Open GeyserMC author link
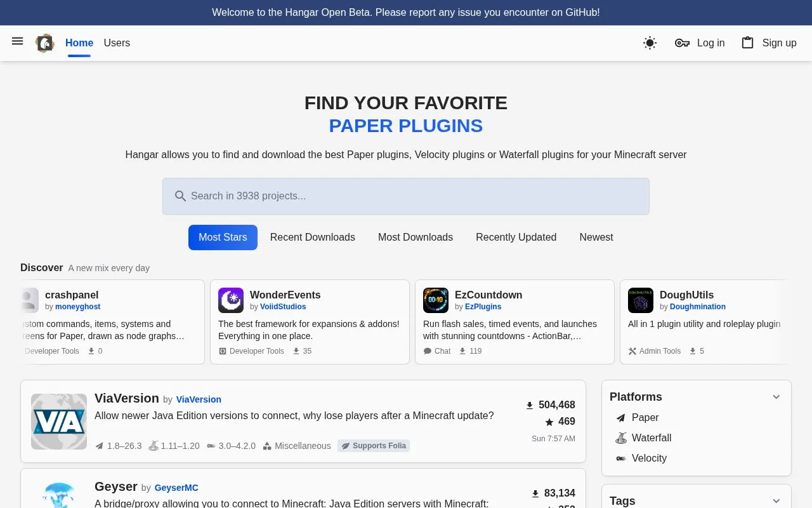This screenshot has width=812, height=508. pyautogui.click(x=176, y=488)
